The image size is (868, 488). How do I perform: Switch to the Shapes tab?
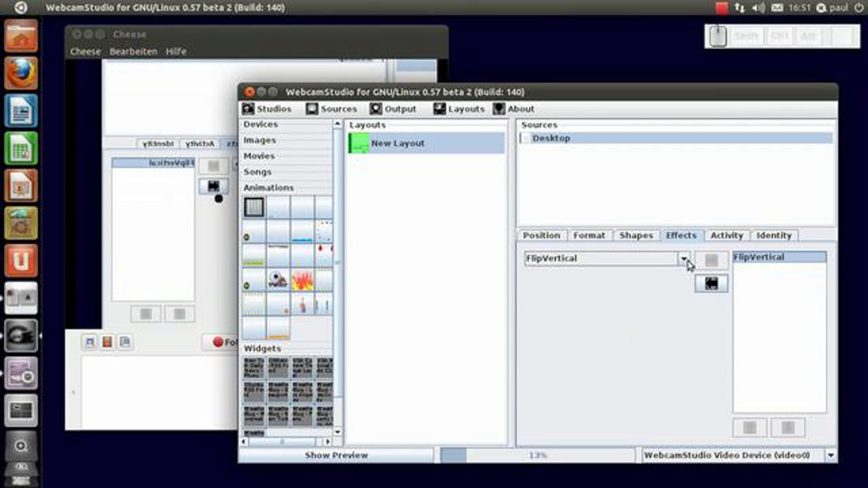tap(636, 235)
